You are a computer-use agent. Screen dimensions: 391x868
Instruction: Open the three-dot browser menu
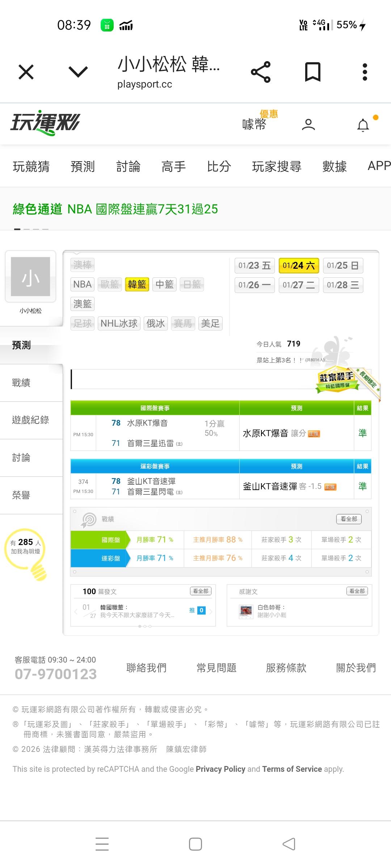[365, 72]
